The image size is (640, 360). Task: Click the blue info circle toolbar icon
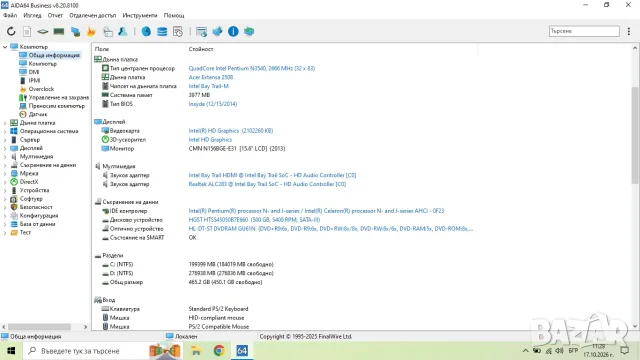point(233,31)
